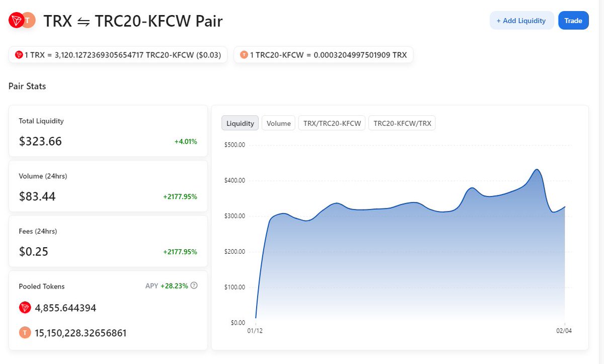Screen dimensions: 604x364
Task: Click the TRX icon in the 1 TRX price pill
Action: pyautogui.click(x=19, y=55)
